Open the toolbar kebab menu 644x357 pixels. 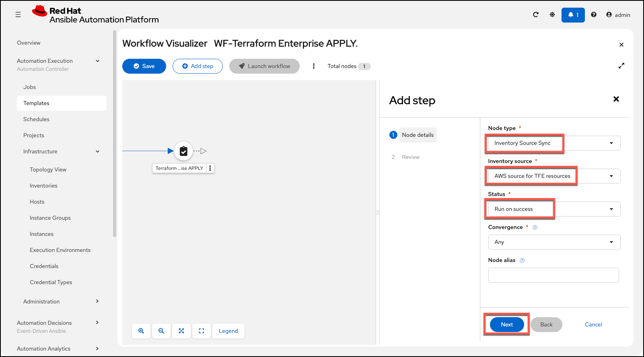tap(314, 66)
